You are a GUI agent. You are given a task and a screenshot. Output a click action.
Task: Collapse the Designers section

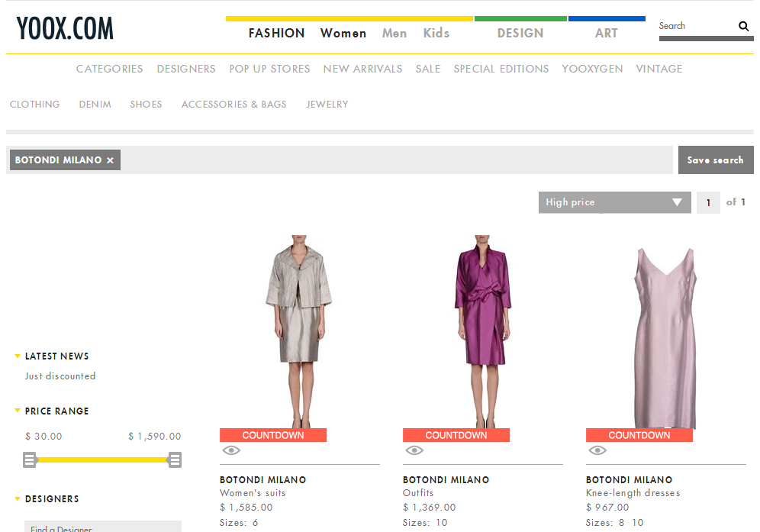pos(18,498)
